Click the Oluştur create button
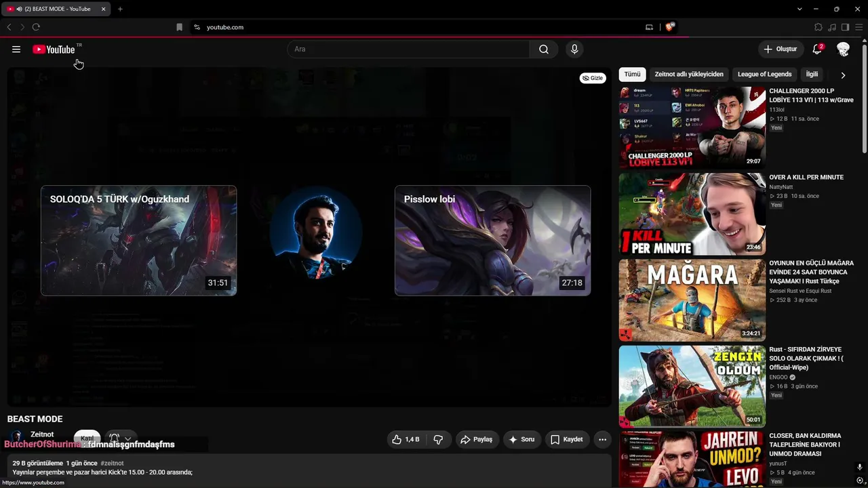The width and height of the screenshot is (868, 488). tap(781, 49)
